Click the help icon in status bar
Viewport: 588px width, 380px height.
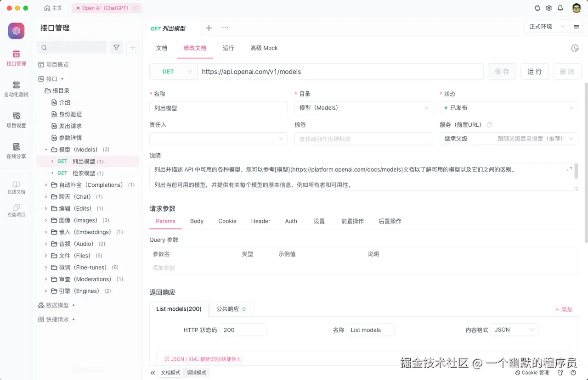573,373
